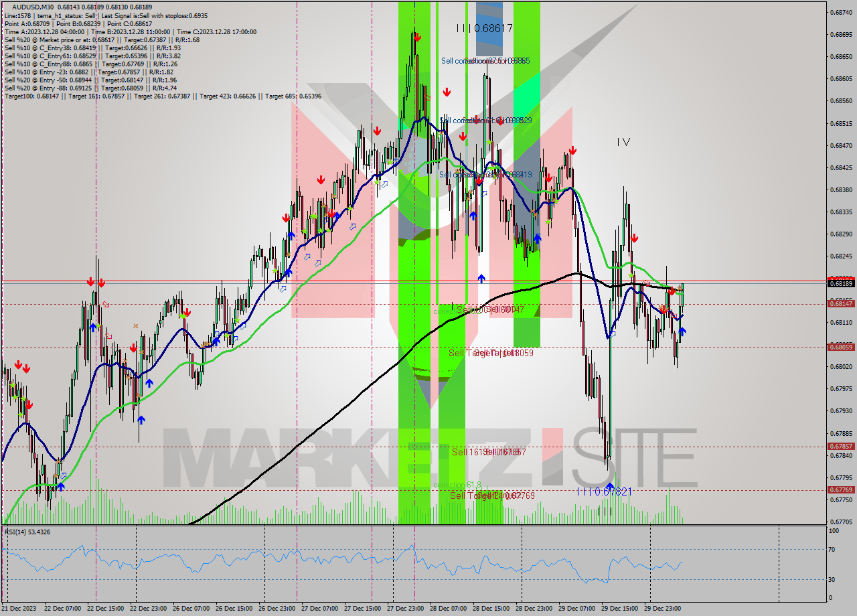Click the '28 Dec 15:00' time axis label

(492, 609)
